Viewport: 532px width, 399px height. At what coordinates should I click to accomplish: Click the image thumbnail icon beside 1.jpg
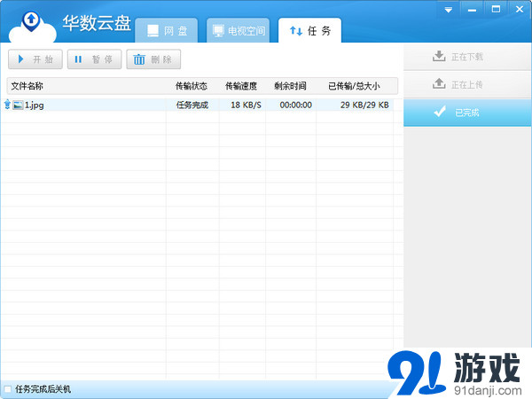[x=18, y=106]
